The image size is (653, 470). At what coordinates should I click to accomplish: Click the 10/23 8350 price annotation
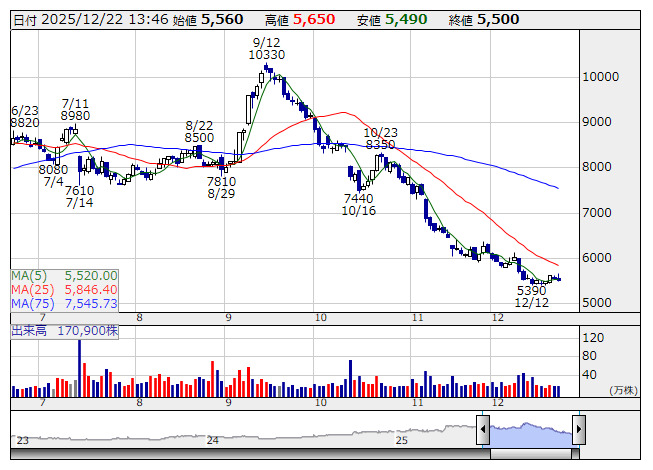coord(380,138)
